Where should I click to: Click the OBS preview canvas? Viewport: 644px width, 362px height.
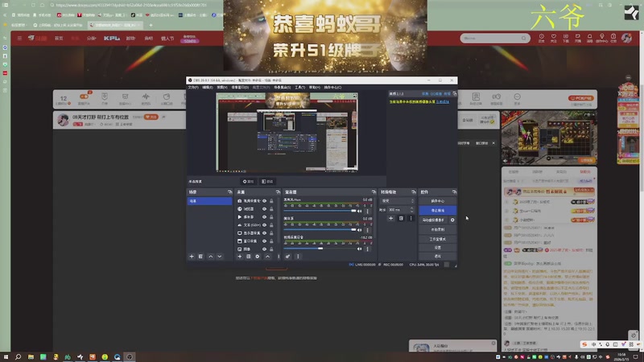click(287, 132)
